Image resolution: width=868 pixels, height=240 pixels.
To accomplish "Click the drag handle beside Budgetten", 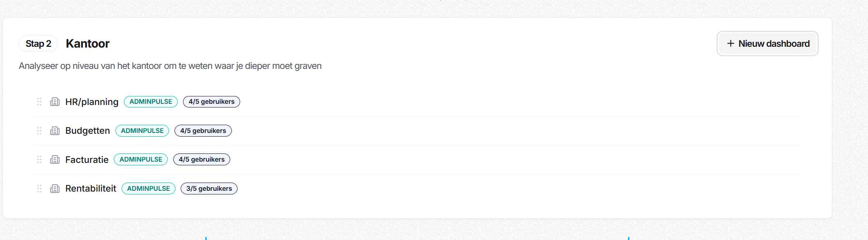I will (x=39, y=130).
